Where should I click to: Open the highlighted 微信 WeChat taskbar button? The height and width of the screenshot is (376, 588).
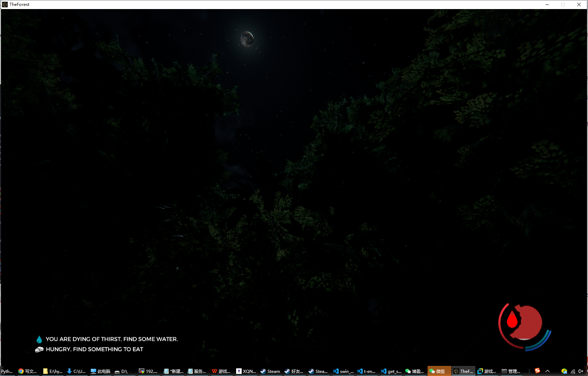439,371
